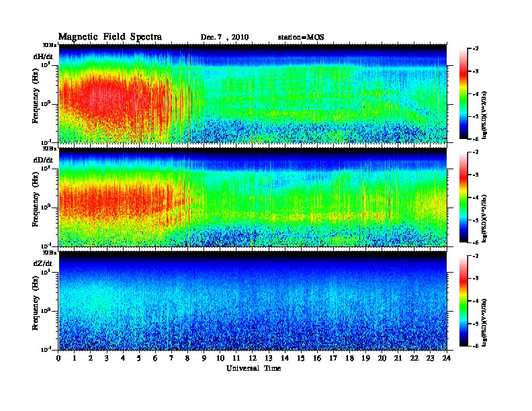Click hour tick label "9" on time axis
Viewport: 532px width, 411px height.
(204, 358)
